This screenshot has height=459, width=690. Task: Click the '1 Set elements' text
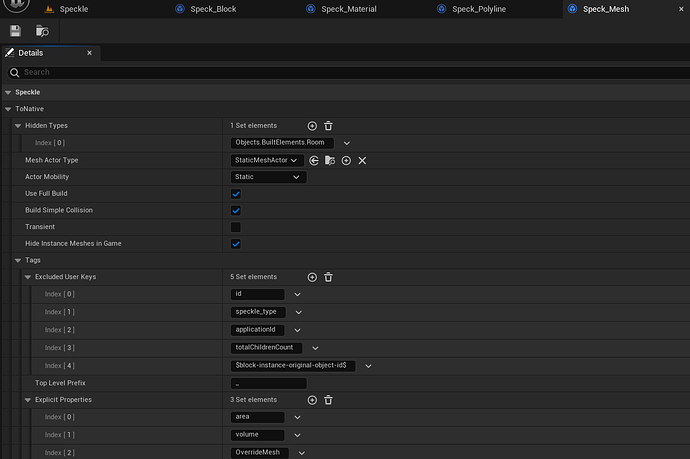point(253,125)
